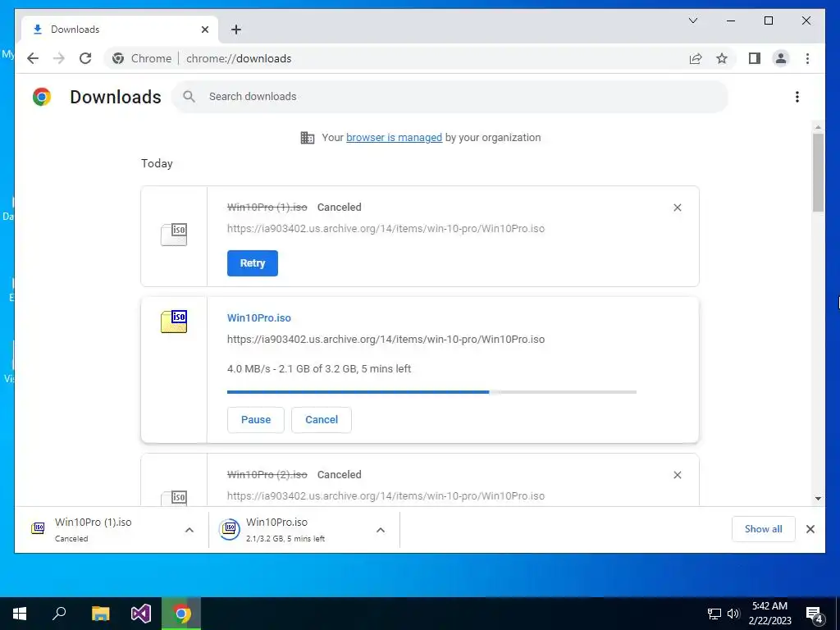Open the tab search chevron
This screenshot has width=840, height=630.
tap(692, 21)
